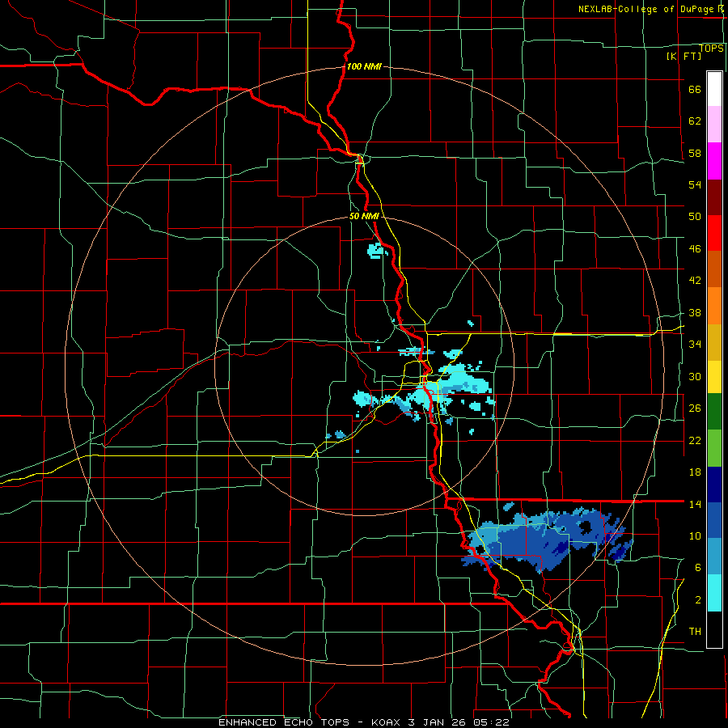Click the bright red legend swatch
Viewport: 728px width, 728px height.
click(714, 233)
